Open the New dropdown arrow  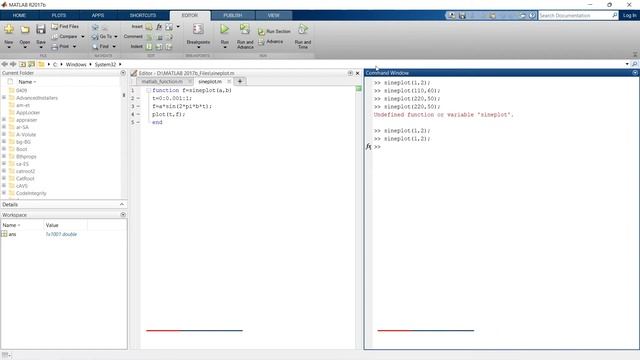pos(9,47)
